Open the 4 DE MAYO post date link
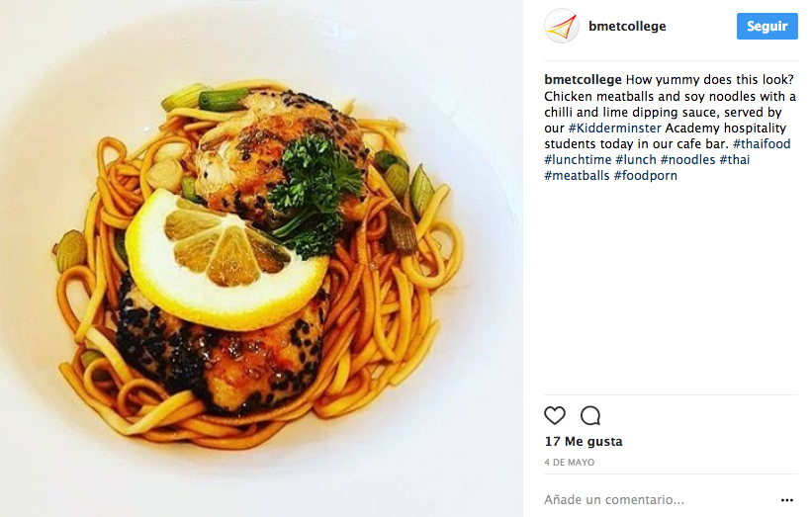This screenshot has height=517, width=812. tap(569, 463)
